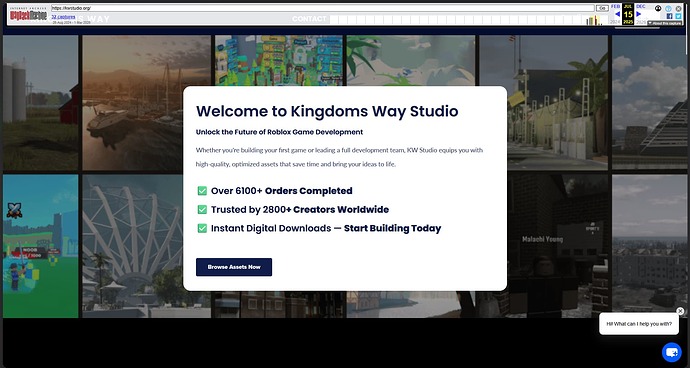The width and height of the screenshot is (690, 368).
Task: Share capture on Facebook
Action: pos(669,16)
